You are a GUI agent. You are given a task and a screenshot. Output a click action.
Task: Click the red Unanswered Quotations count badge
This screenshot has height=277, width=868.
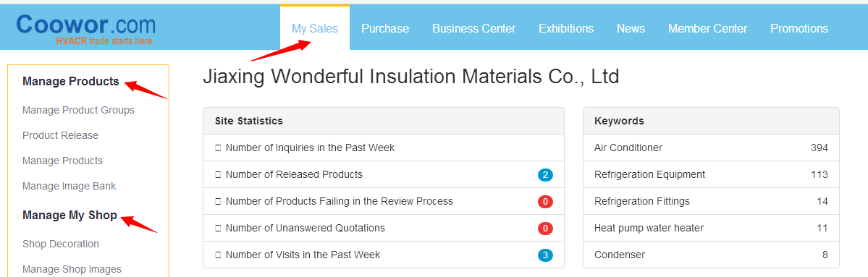545,229
